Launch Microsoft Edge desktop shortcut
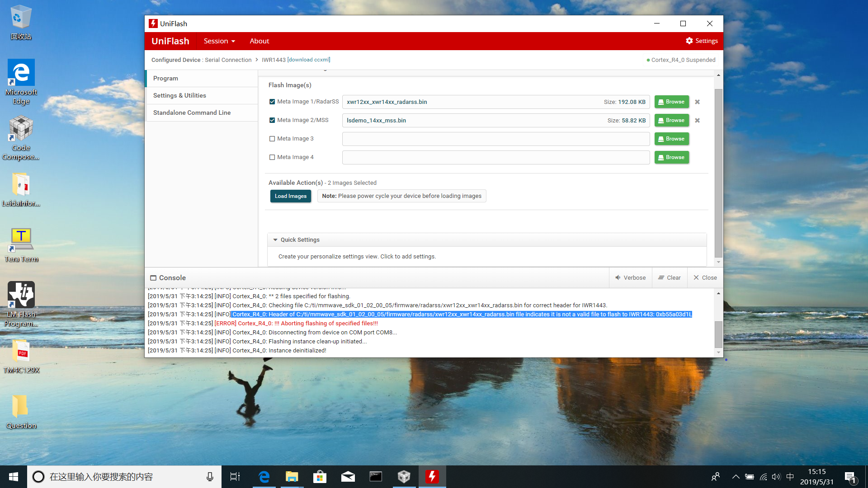 click(x=21, y=82)
